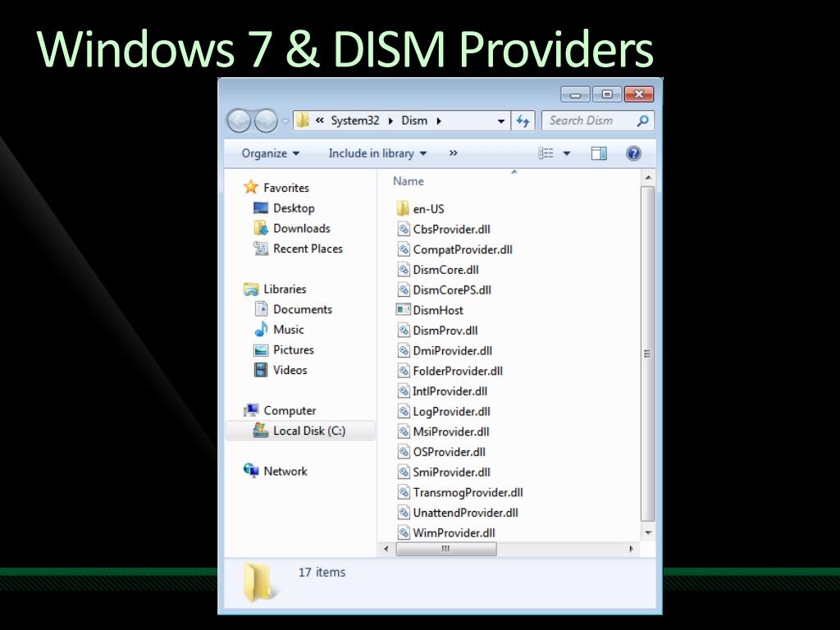Click the Forward navigation arrow
This screenshot has height=630, width=840.
click(x=267, y=121)
